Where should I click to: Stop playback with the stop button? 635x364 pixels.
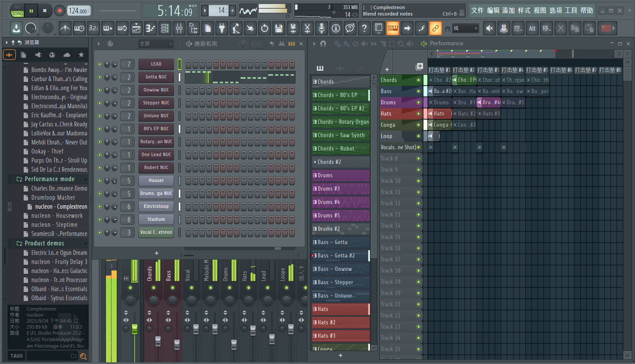point(45,10)
